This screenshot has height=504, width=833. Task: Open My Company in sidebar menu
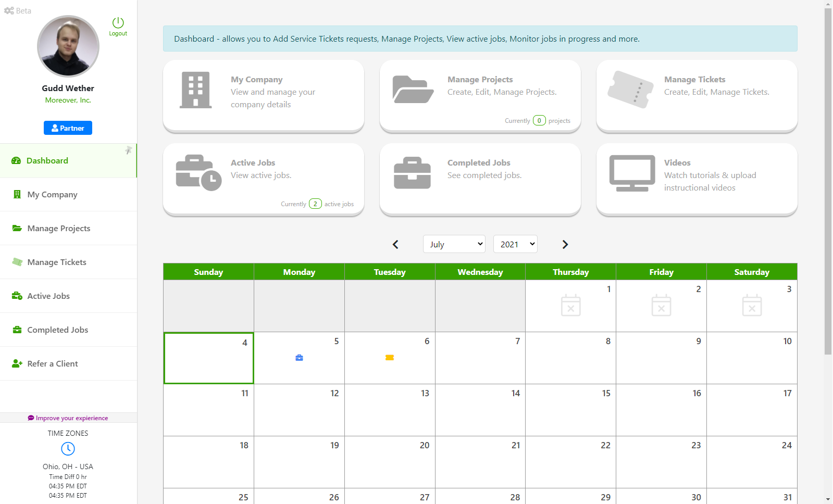(52, 195)
